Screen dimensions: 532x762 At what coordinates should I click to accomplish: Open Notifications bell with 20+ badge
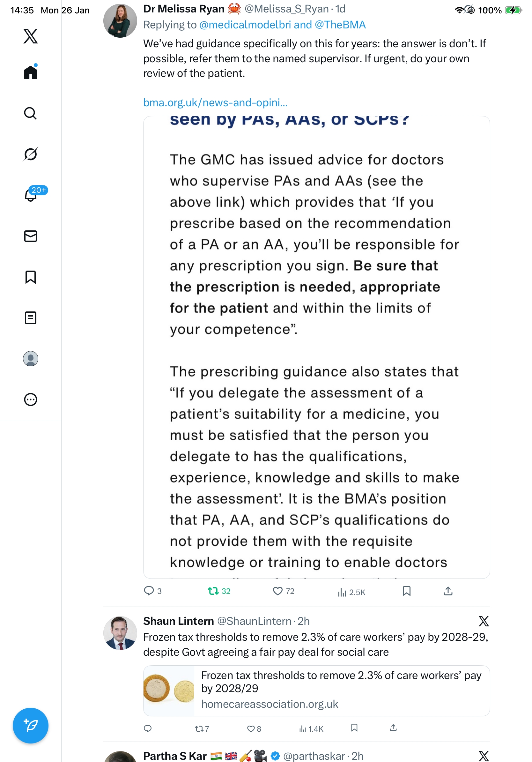click(x=31, y=195)
